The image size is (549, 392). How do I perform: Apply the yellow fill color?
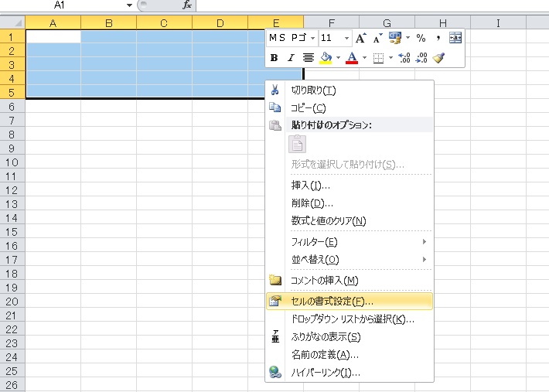pos(326,57)
